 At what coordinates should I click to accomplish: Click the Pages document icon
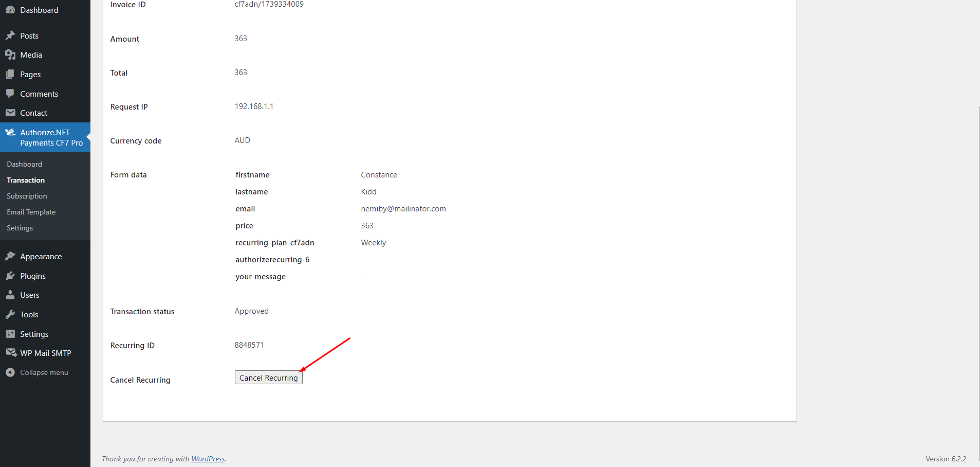pyautogui.click(x=10, y=75)
